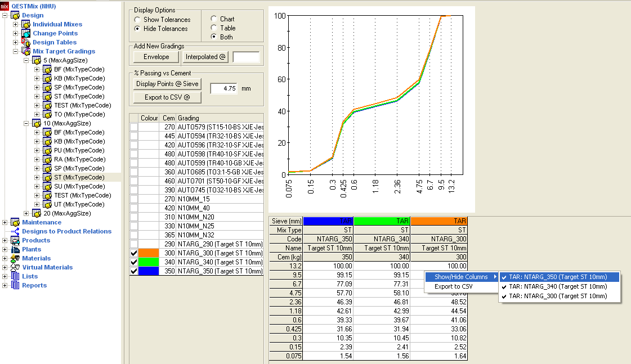Click the Envelope button

pos(156,57)
